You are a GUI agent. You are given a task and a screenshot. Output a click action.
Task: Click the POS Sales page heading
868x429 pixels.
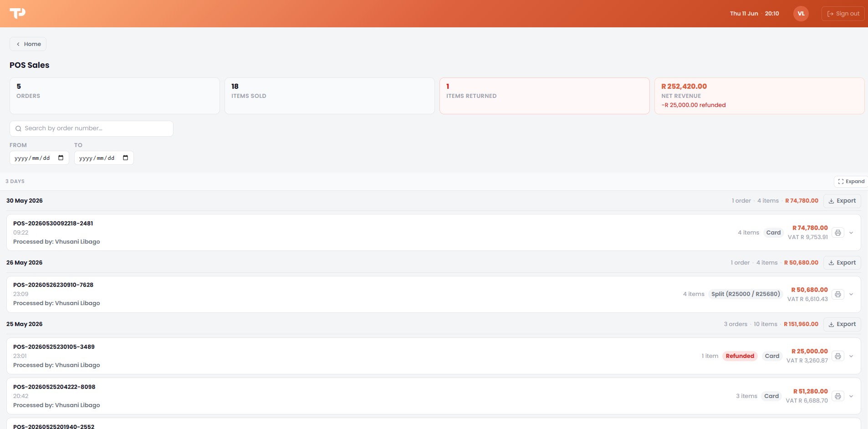tap(30, 65)
